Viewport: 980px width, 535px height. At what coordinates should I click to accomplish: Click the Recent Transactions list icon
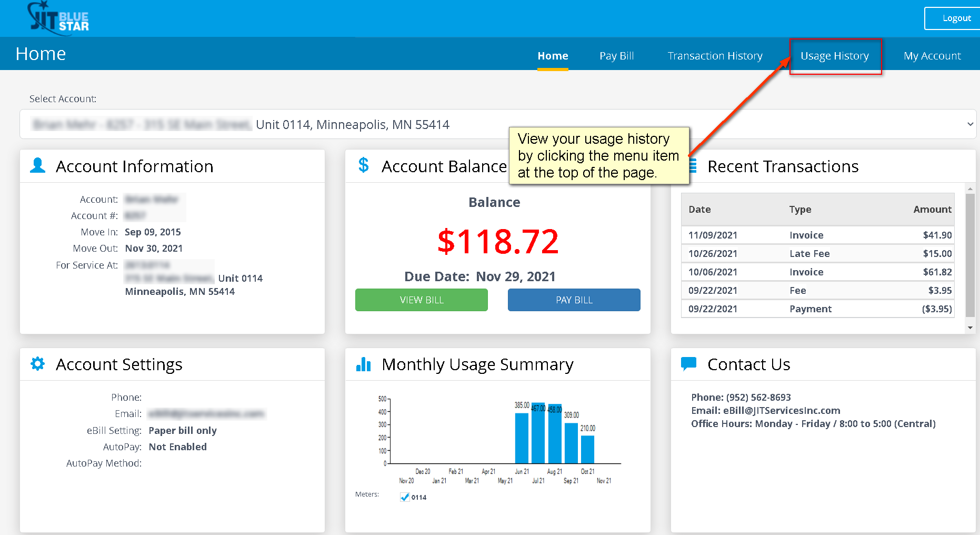[x=693, y=166]
